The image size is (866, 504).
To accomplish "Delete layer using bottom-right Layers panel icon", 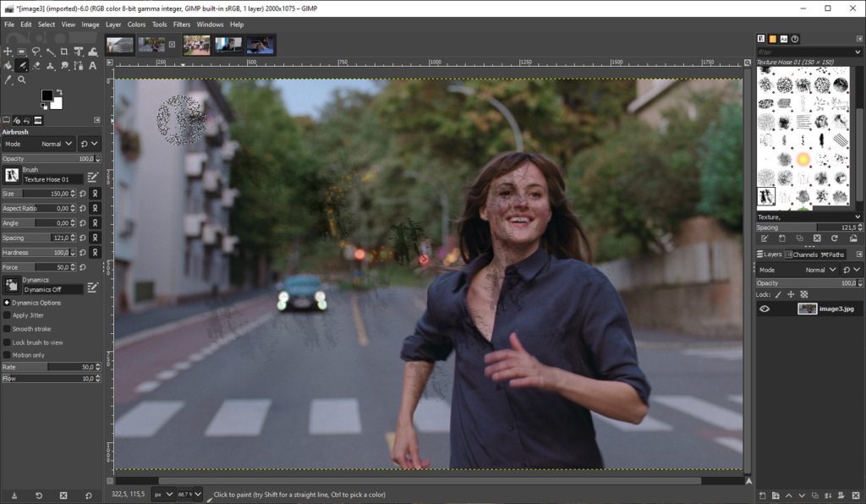I will [x=856, y=496].
